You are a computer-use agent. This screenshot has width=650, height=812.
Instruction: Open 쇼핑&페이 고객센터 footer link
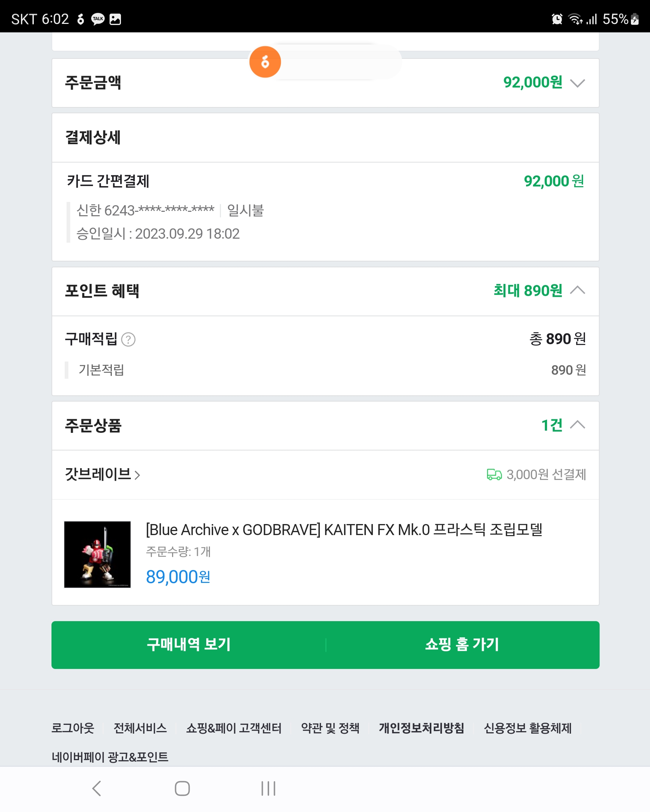pyautogui.click(x=234, y=728)
